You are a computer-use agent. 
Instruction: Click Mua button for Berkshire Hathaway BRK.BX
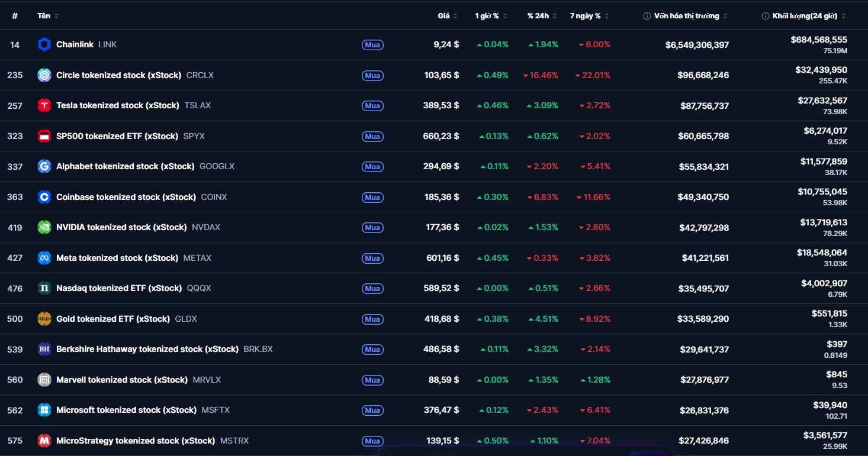point(372,350)
